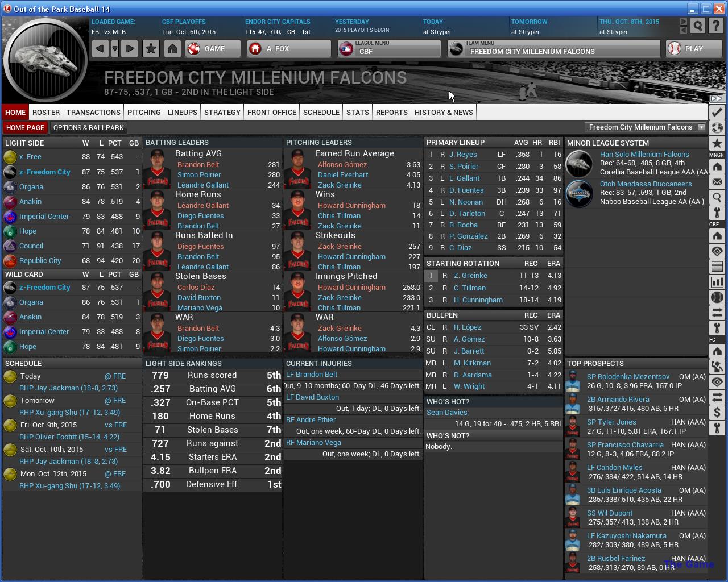Screen dimensions: 728x582
Task: Open the Han Solo Millenium Falcons affiliate link
Action: pos(644,155)
